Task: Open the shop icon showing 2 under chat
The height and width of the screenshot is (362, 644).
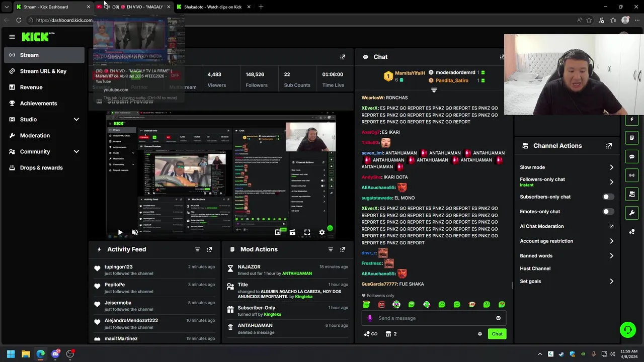Action: click(x=391, y=334)
